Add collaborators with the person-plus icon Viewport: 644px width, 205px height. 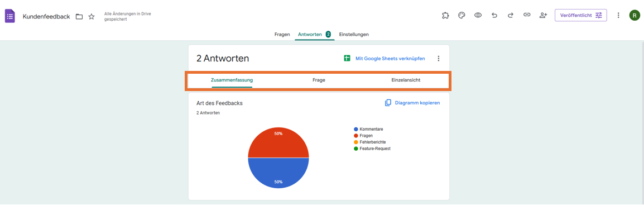point(544,15)
